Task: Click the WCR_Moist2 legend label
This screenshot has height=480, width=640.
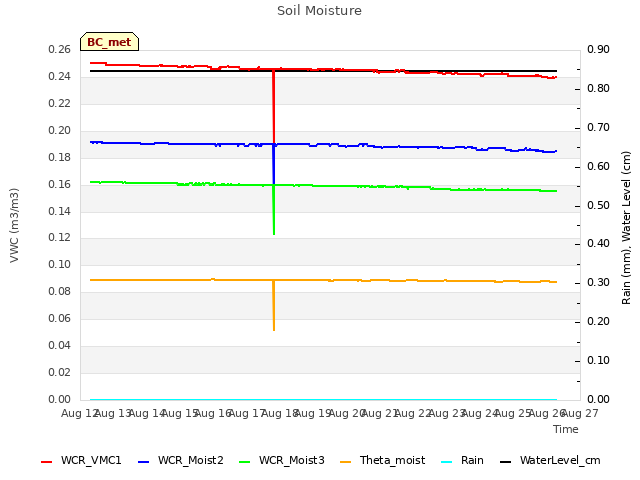Action: 191,460
